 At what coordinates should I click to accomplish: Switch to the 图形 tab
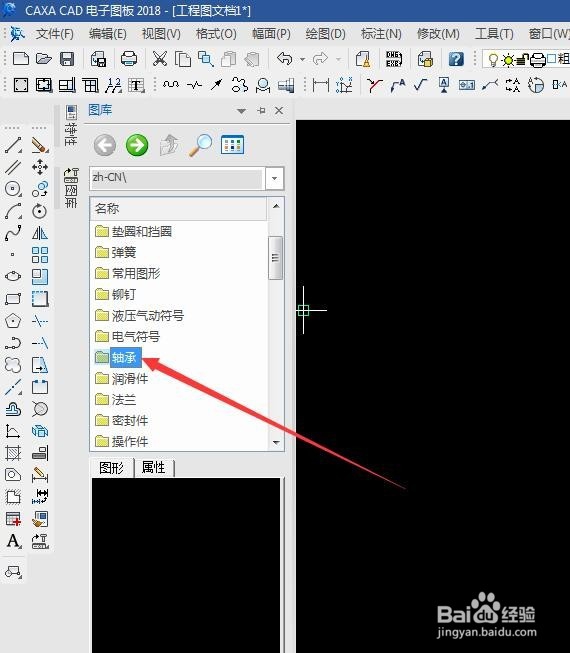click(x=112, y=468)
